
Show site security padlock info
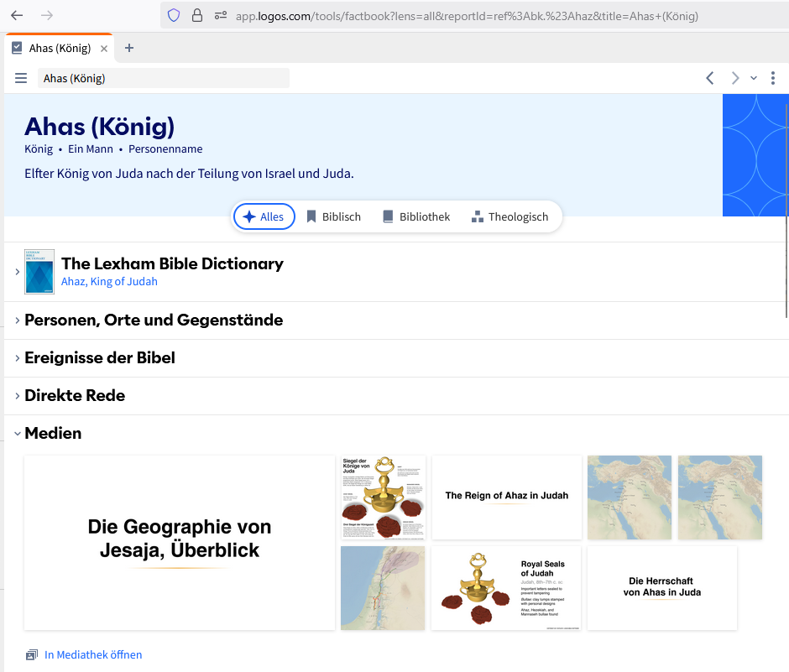(197, 16)
